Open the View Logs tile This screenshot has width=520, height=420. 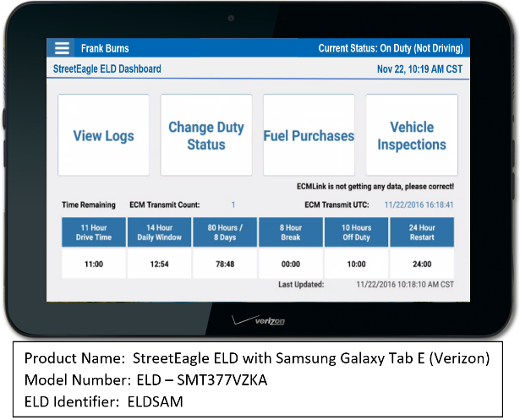(x=103, y=136)
